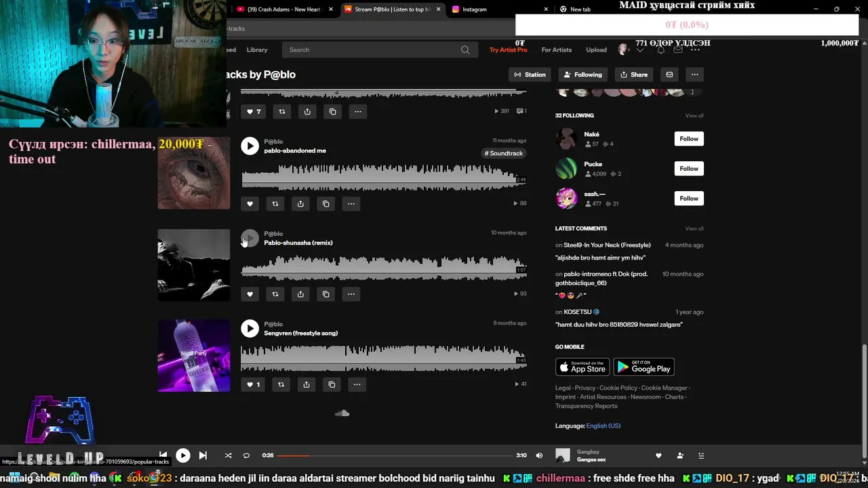868x488 pixels.
Task: Share the top track with 391 plays
Action: [307, 111]
